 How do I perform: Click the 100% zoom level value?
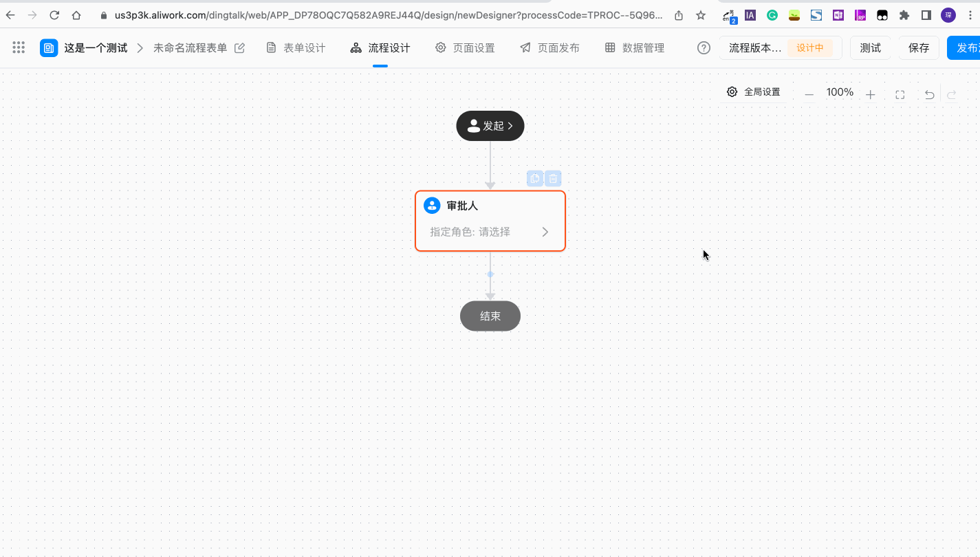tap(840, 92)
